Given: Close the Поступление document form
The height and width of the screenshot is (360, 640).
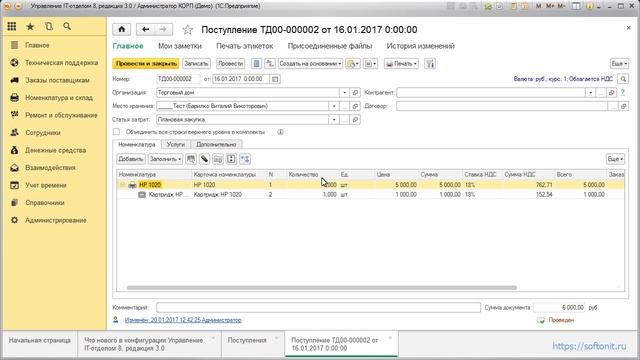Looking at the screenshot, I should click(628, 28).
